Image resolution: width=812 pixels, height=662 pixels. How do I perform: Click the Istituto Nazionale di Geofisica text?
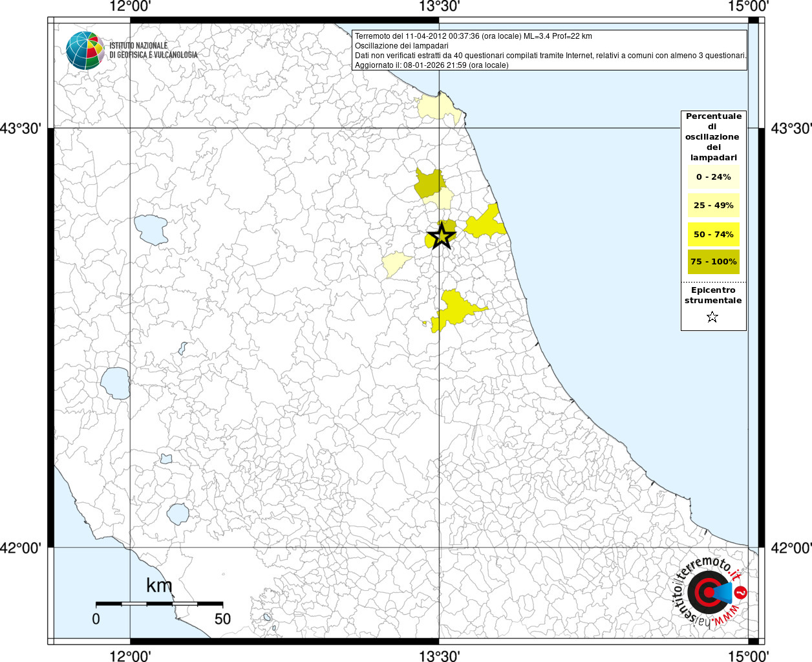coord(153,50)
